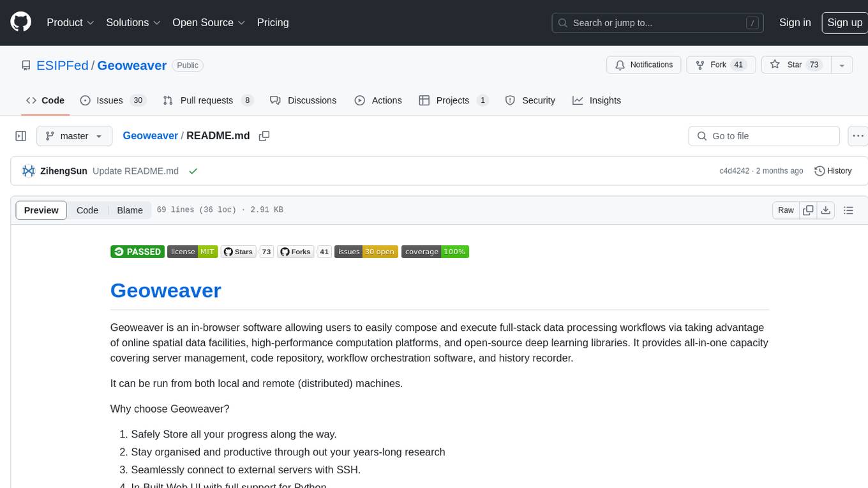Screen dimensions: 868x488
Task: Toggle the file tree side panel
Action: [x=20, y=136]
